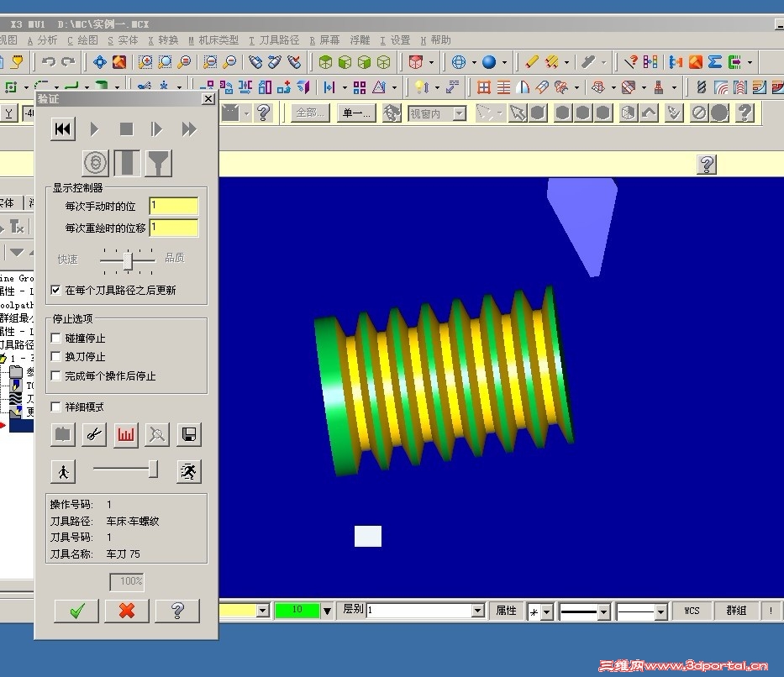The height and width of the screenshot is (677, 784).
Task: Open the 分析 menu
Action: point(43,40)
